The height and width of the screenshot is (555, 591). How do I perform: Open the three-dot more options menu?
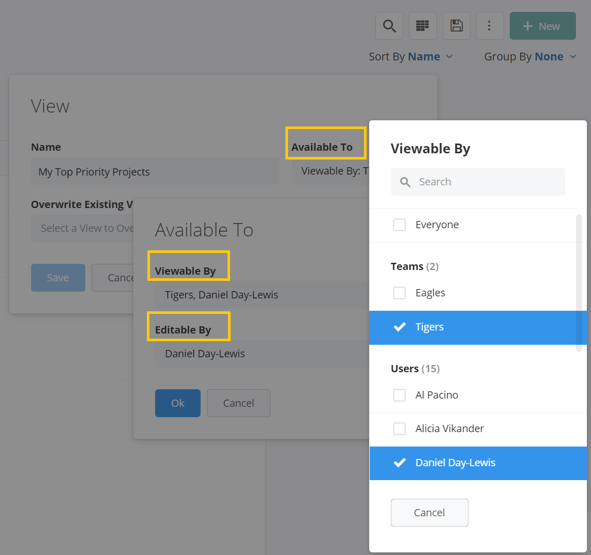[x=490, y=26]
